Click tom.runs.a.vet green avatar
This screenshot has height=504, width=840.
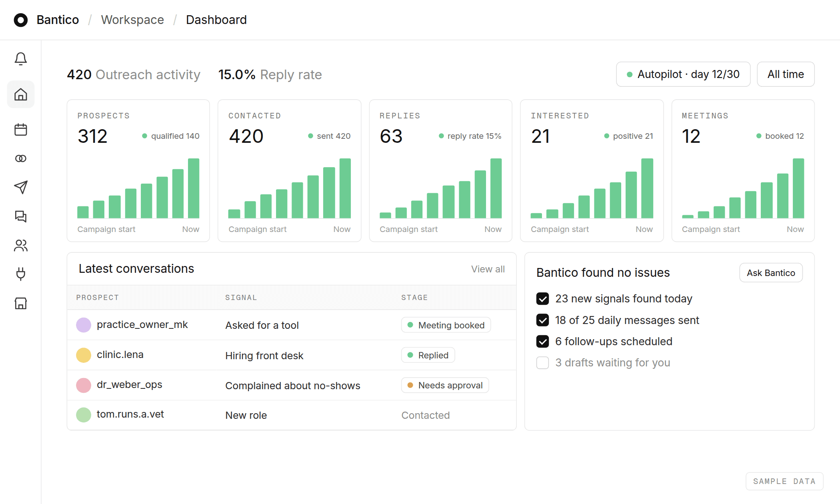[x=84, y=415]
